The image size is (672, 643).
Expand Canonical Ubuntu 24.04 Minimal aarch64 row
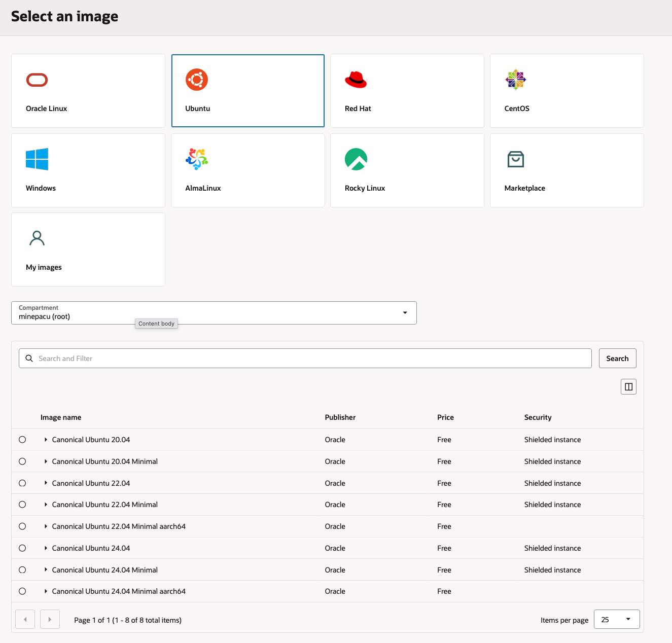(x=46, y=591)
